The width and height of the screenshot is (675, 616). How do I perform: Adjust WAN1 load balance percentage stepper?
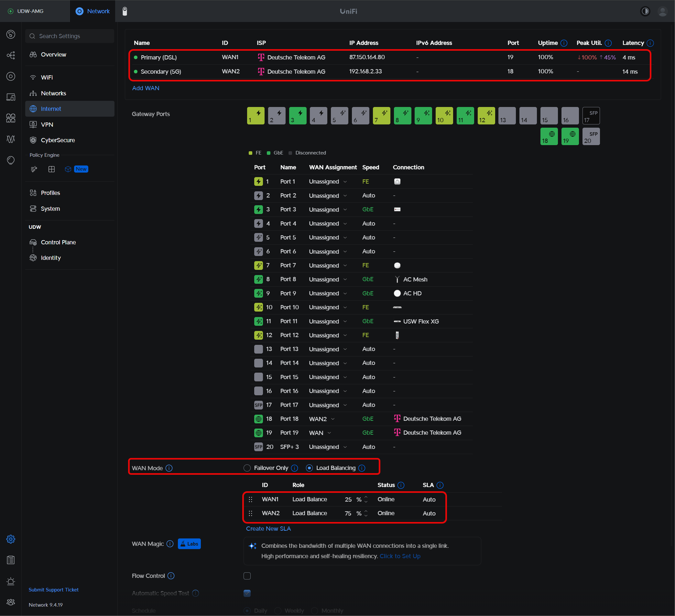[366, 499]
